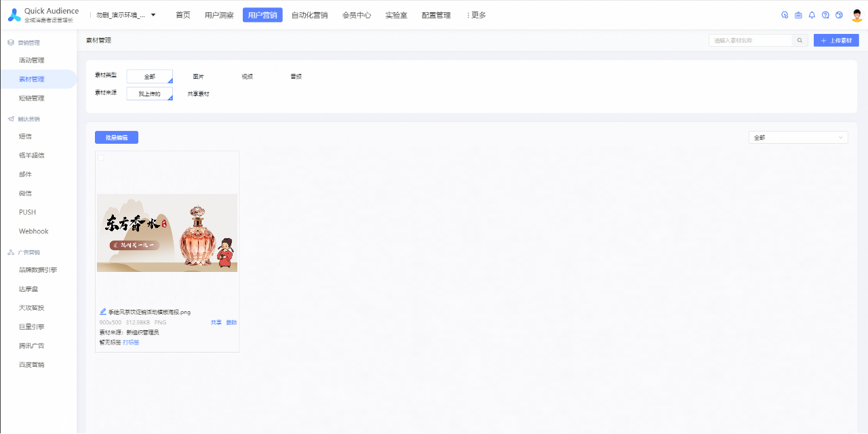Open the tea drink poster thumbnail

click(x=167, y=233)
